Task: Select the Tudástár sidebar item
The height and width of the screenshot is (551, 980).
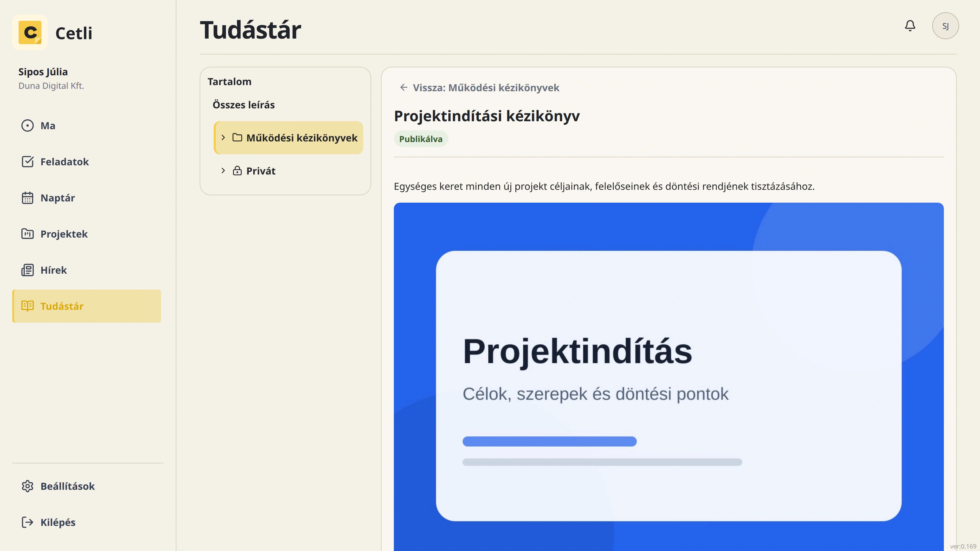Action: [x=87, y=306]
